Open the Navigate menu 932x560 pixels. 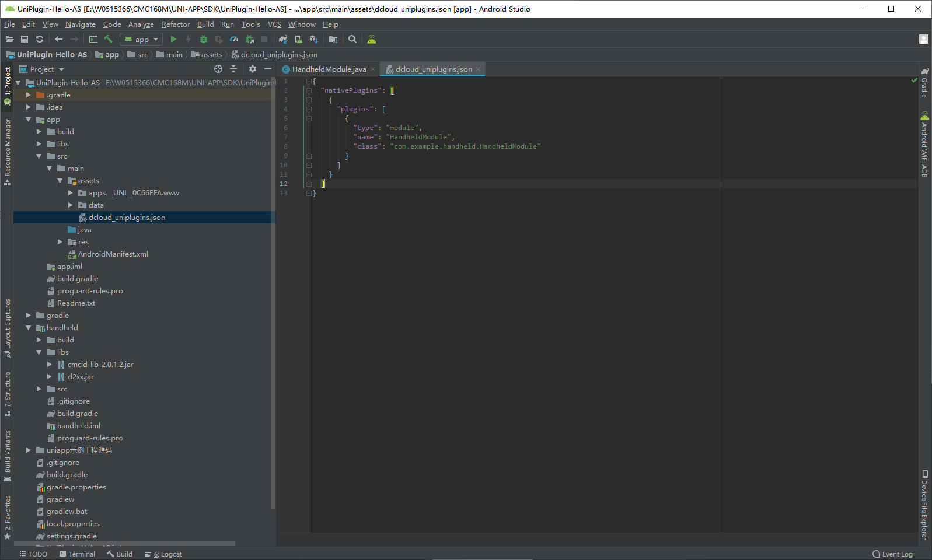81,24
